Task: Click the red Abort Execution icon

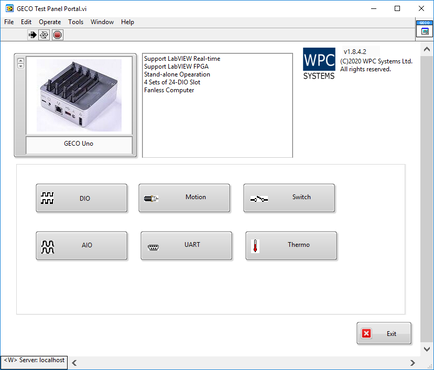Action: [x=58, y=35]
